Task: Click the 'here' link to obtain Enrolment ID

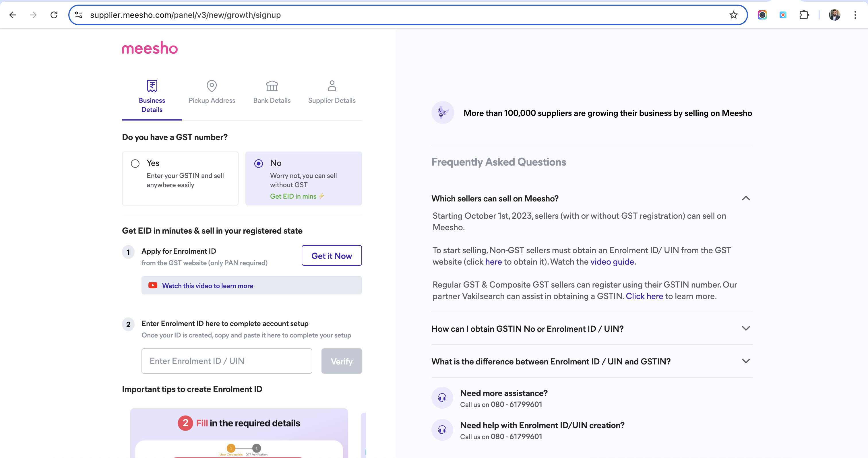Action: click(x=493, y=262)
